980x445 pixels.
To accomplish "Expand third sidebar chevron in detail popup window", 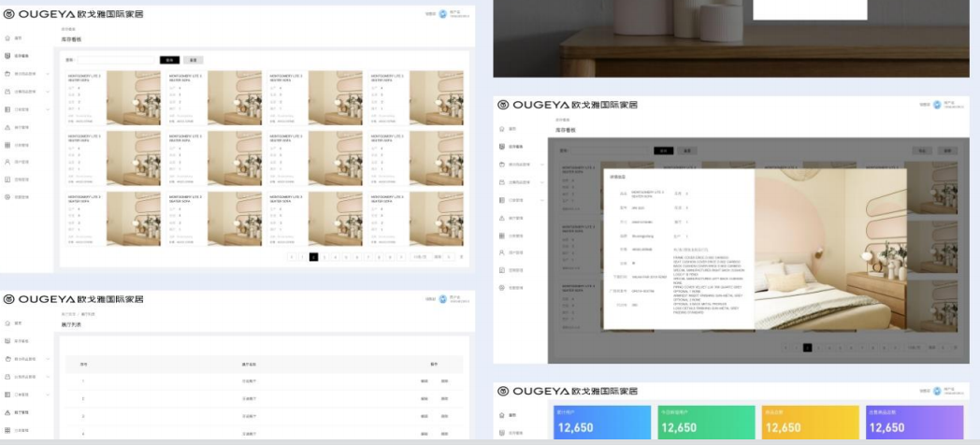I will [541, 200].
